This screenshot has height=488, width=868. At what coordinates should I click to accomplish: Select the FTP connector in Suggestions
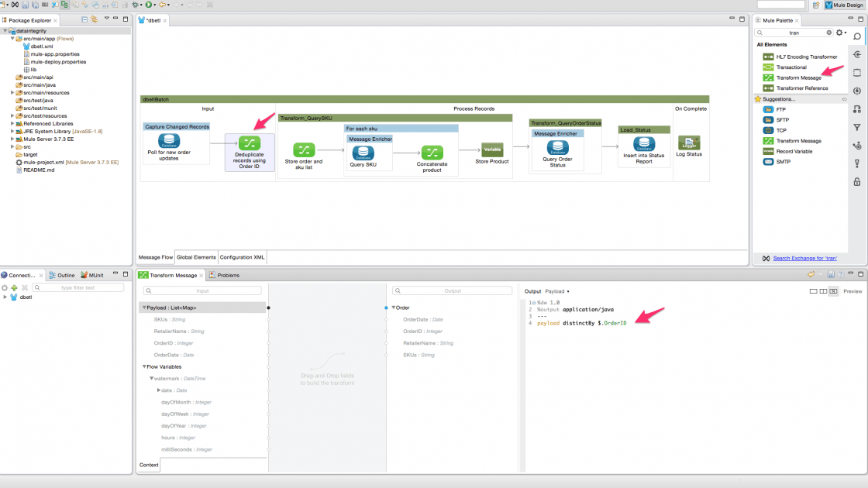(782, 109)
